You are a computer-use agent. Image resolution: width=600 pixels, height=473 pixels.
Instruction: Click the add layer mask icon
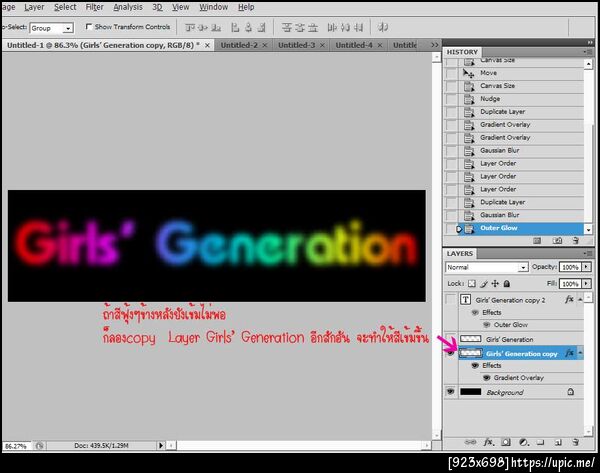[x=506, y=442]
